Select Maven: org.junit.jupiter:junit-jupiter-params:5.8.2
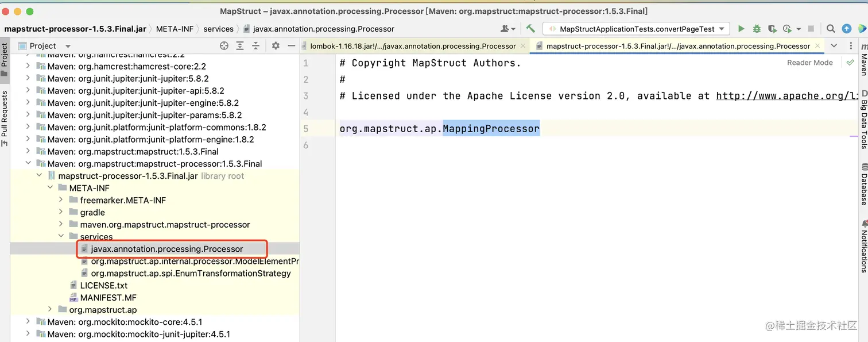 [x=145, y=115]
